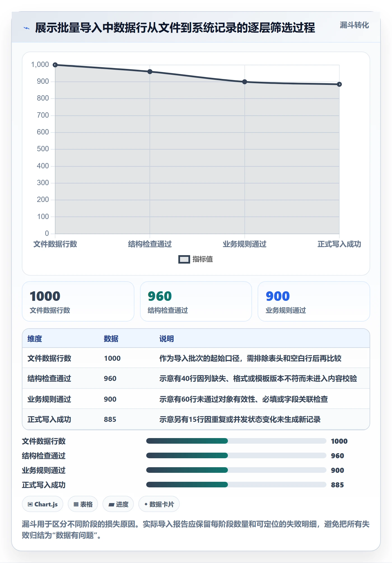
Task: Click the chart title heading text
Action: [175, 28]
